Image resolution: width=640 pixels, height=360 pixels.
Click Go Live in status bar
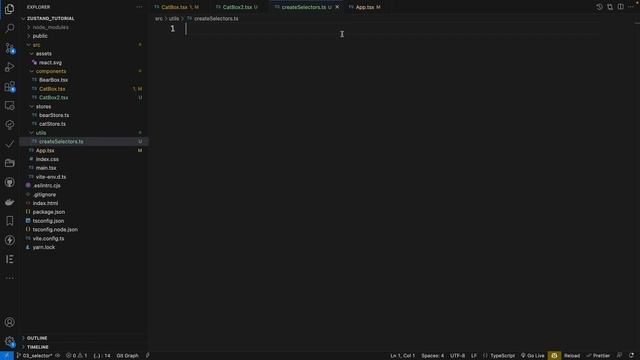[533, 356]
